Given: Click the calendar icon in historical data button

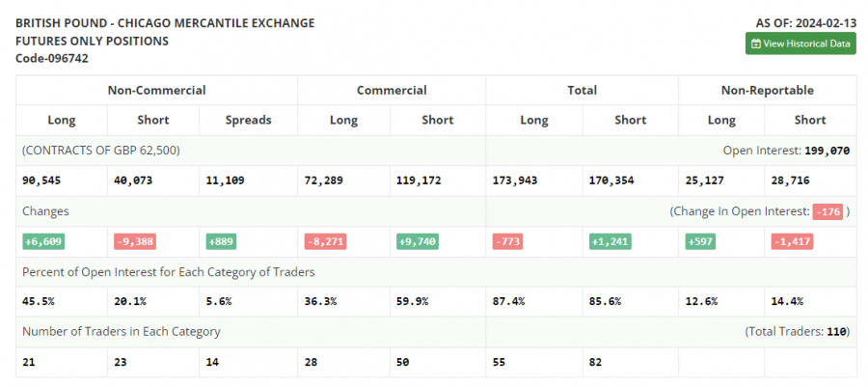Looking at the screenshot, I should pos(756,43).
